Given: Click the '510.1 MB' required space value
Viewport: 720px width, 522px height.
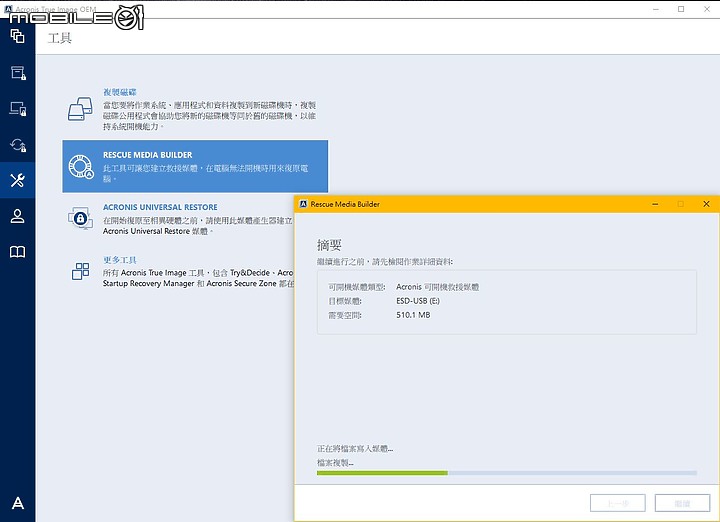Looking at the screenshot, I should [413, 315].
